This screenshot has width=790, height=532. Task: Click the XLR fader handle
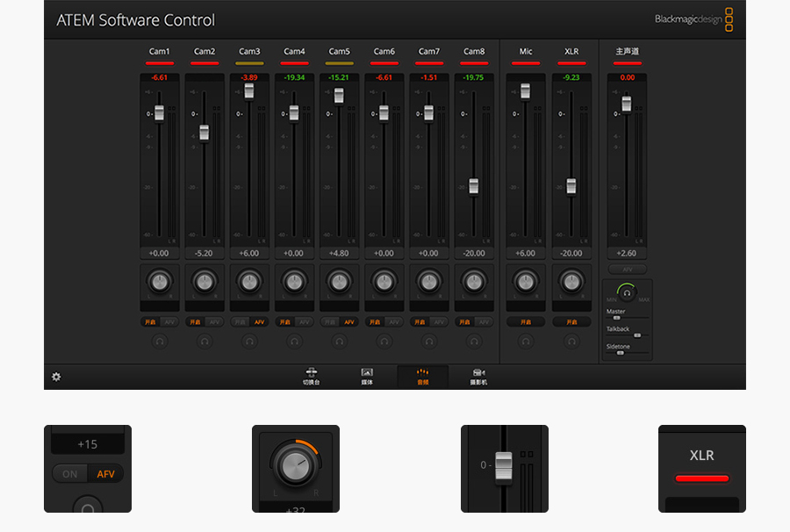point(571,186)
